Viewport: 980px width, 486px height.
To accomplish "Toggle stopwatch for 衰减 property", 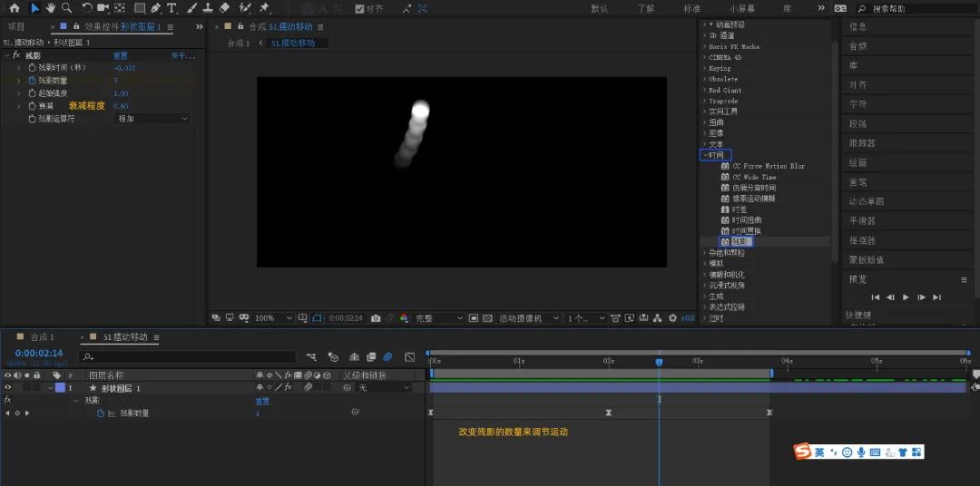I will pos(33,106).
